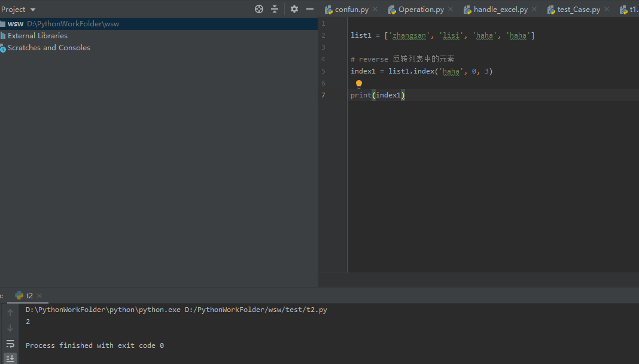Viewport: 639px width, 364px height.
Task: Switch to handle_excel.py tab
Action: tap(500, 10)
